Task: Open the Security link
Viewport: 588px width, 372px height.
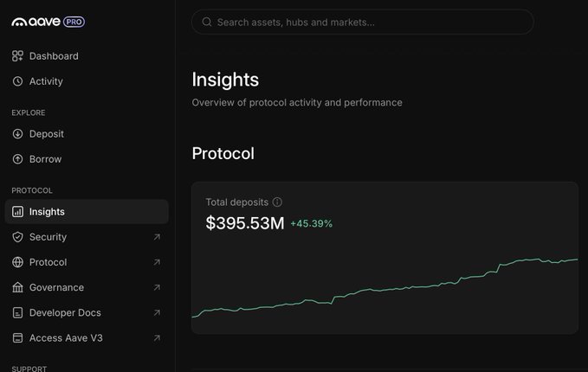Action: pos(87,237)
